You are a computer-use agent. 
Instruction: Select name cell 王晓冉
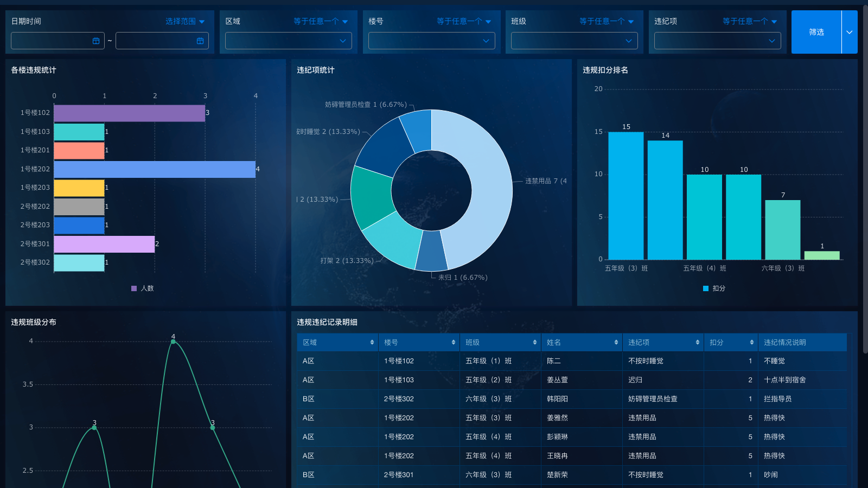(x=558, y=456)
